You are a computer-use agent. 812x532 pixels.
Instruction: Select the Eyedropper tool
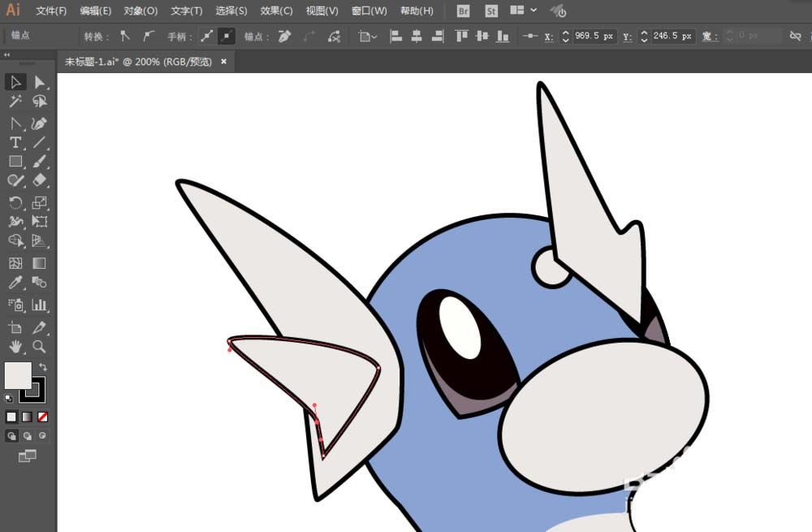15,283
